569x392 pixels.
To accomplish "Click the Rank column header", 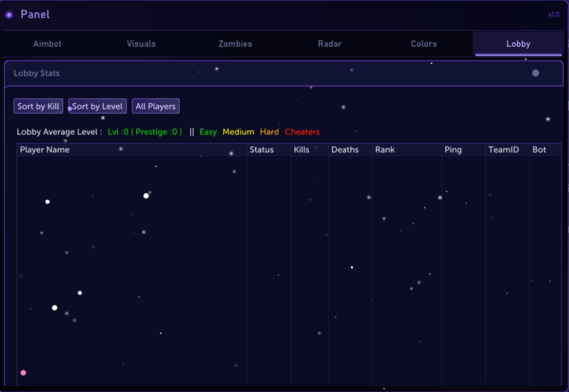I will (407, 150).
